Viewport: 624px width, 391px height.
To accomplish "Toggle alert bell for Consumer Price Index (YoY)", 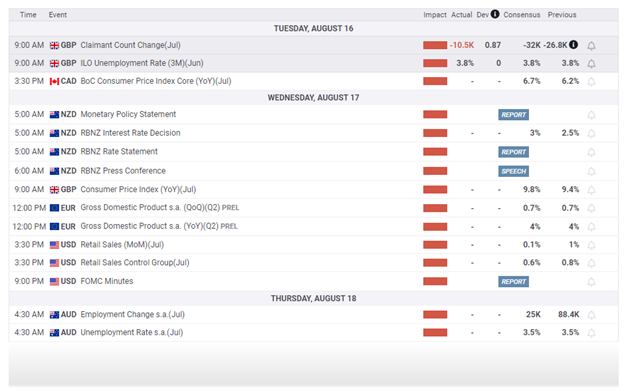I will click(x=591, y=190).
